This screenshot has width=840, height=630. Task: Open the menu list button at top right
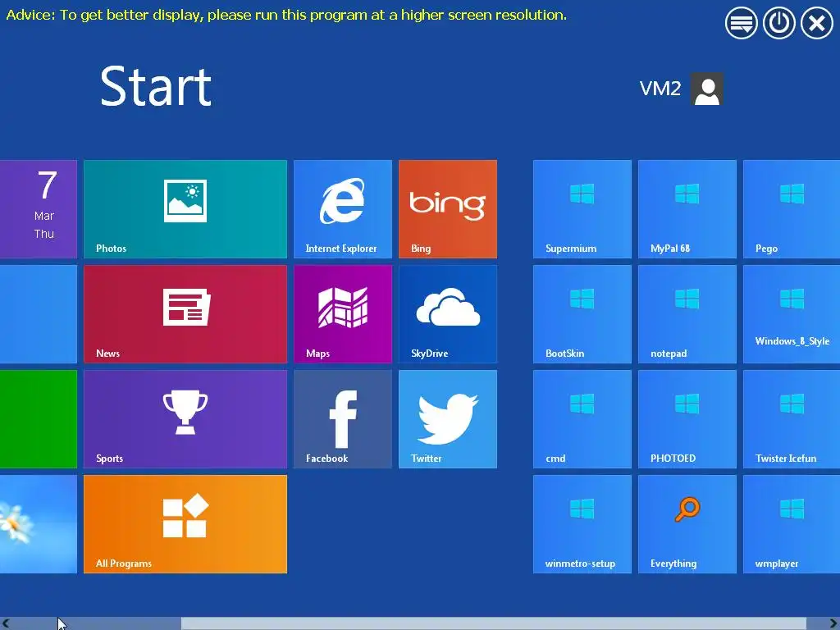[742, 23]
